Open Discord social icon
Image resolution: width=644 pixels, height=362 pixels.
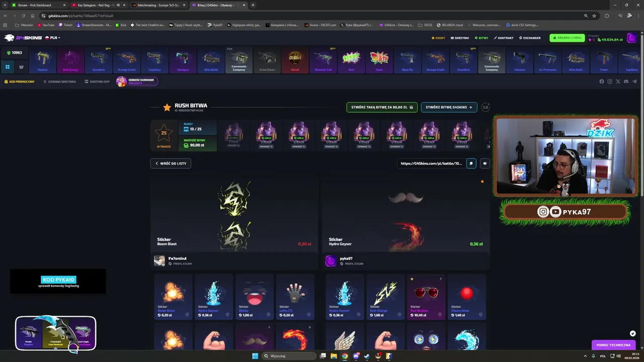click(626, 81)
